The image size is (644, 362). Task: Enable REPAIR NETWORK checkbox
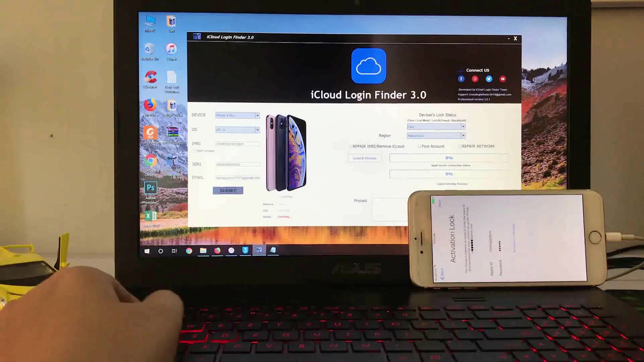(x=459, y=146)
